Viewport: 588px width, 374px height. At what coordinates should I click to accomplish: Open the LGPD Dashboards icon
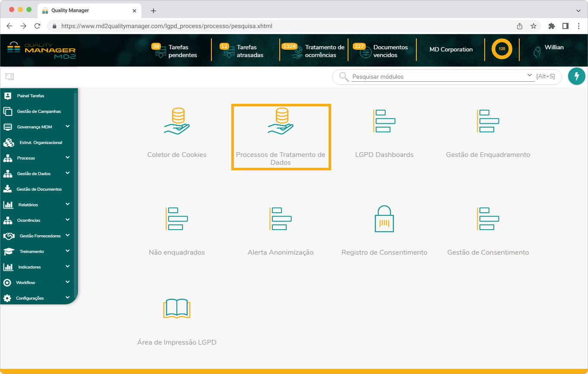tap(384, 121)
